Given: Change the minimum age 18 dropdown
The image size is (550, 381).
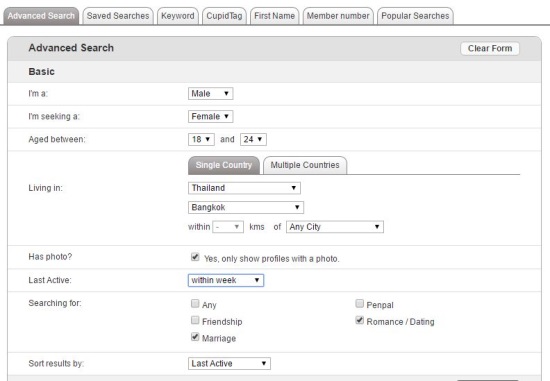Looking at the screenshot, I should pos(201,139).
